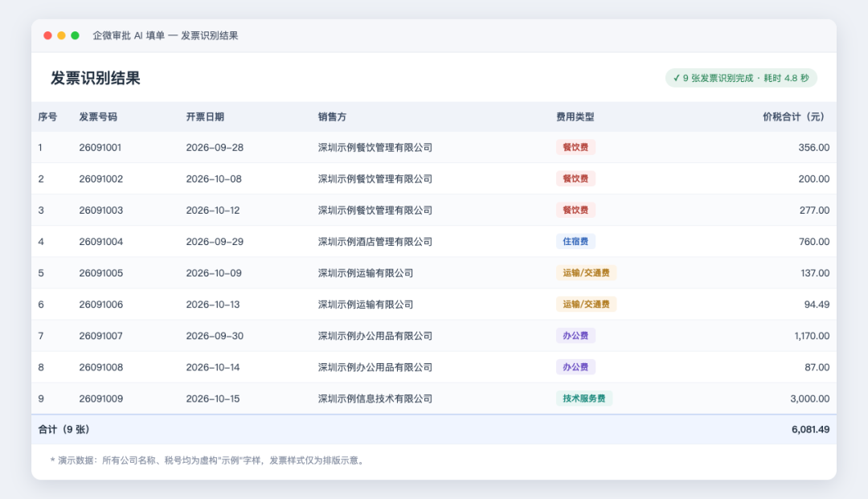Click the date 2026-10-08
This screenshot has width=868, height=499.
[214, 179]
